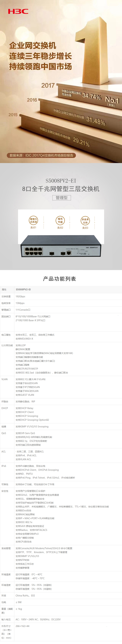Viewport: 122px width, 644px height.
Task: Click the 2016 year label
Action: (x=32, y=100)
